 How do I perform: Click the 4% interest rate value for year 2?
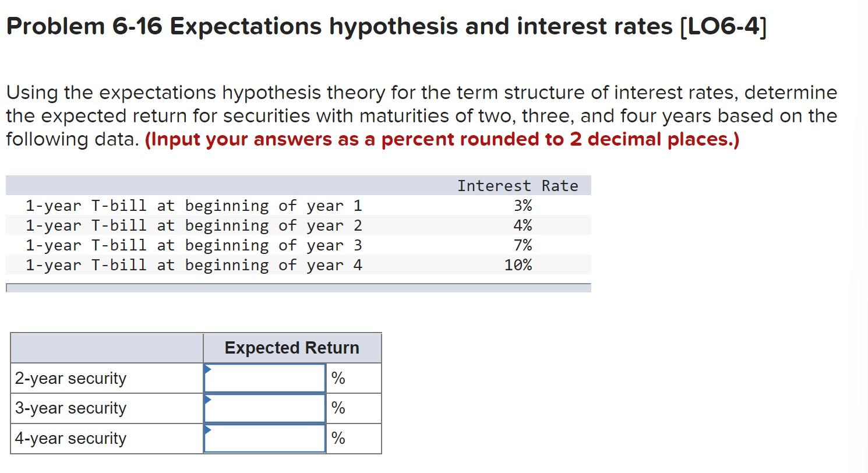[523, 225]
